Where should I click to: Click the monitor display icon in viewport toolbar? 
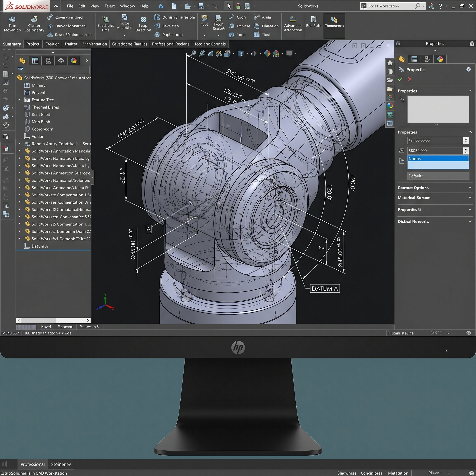point(289,53)
